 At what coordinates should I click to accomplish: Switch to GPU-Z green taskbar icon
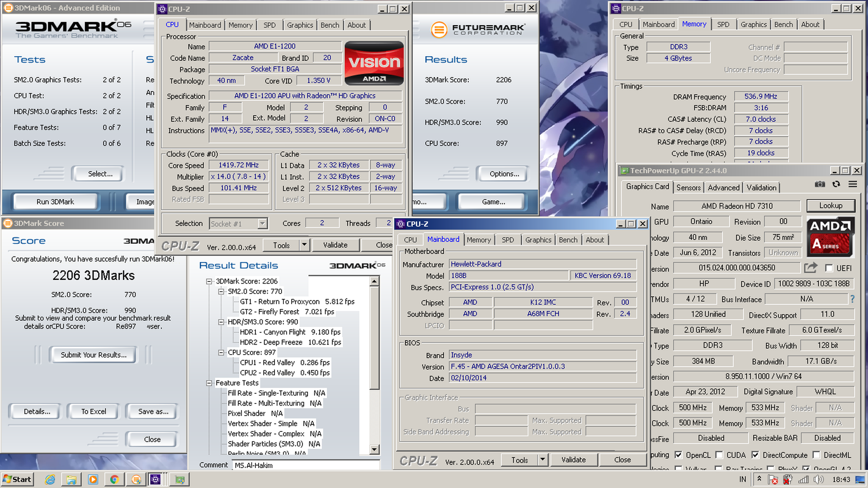pos(180,479)
